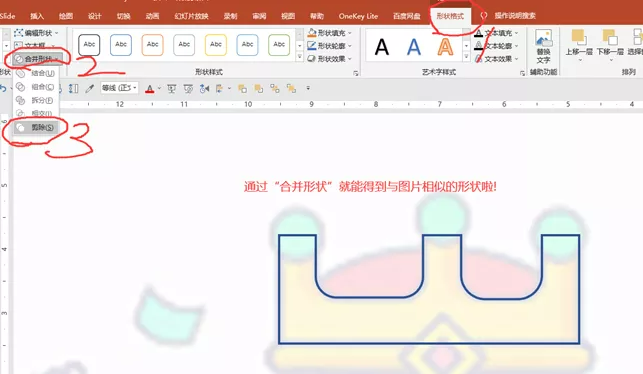
Task: Click 下移一层 send backward icon
Action: pyautogui.click(x=610, y=45)
